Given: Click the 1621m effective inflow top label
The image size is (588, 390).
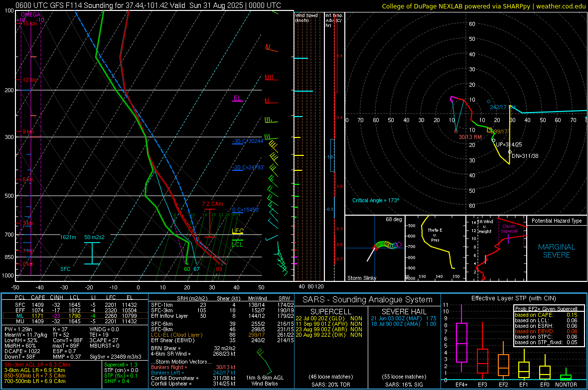Looking at the screenshot, I should click(x=68, y=238).
